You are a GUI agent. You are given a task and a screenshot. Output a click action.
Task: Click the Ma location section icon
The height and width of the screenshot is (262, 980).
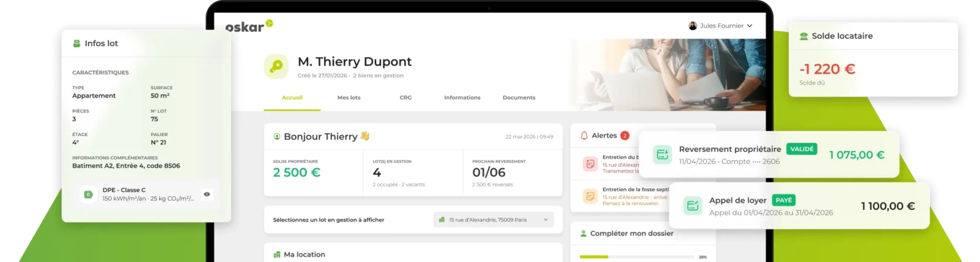277,255
